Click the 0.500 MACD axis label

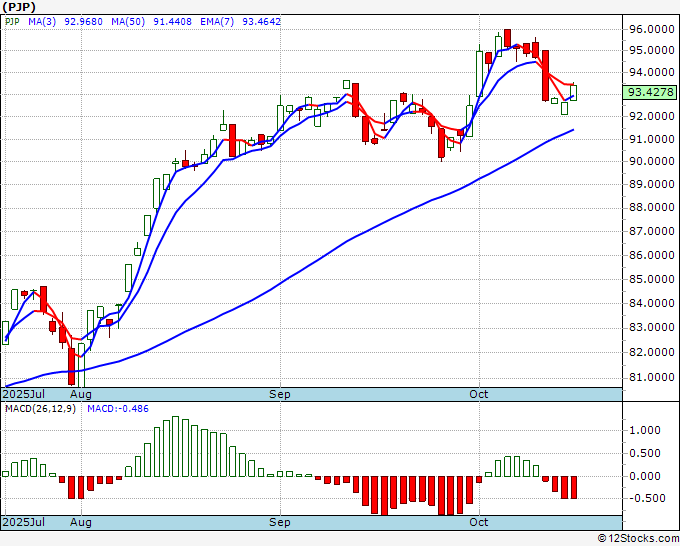click(644, 453)
